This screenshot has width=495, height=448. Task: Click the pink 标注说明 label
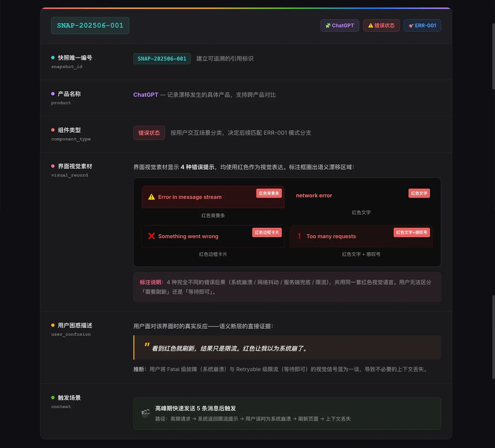tap(152, 282)
